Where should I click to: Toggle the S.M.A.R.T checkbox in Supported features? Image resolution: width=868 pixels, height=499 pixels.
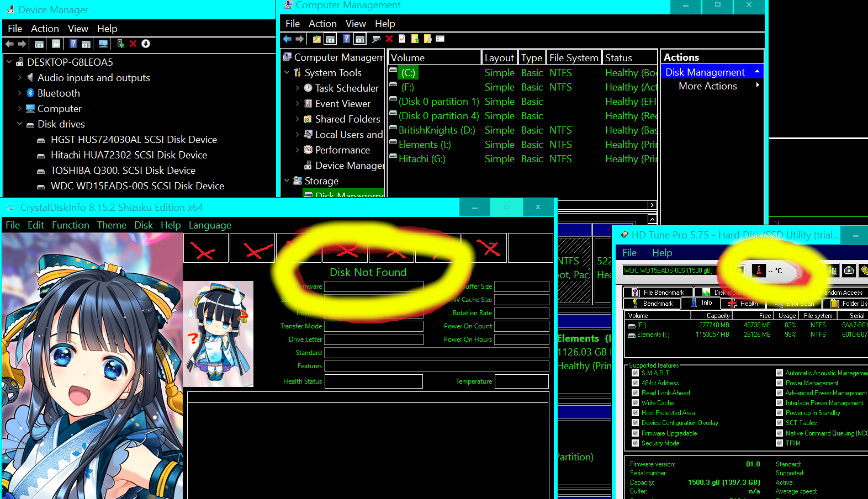[x=635, y=373]
